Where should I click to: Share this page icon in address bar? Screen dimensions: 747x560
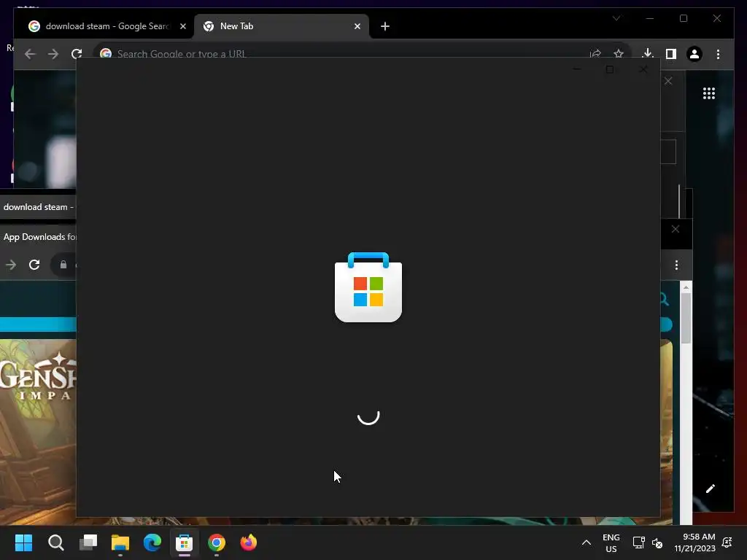pos(595,54)
